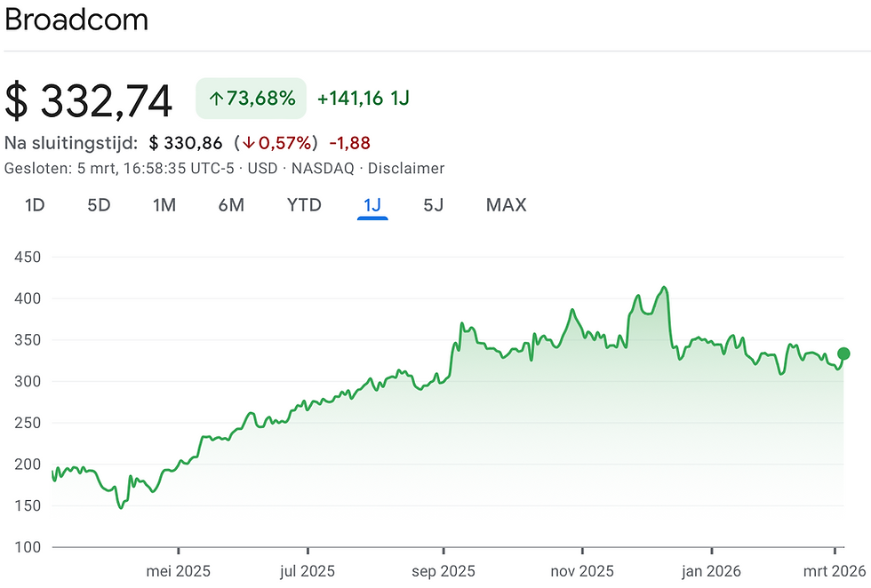
Task: Click the jan 2026 axis marker
Action: (712, 571)
